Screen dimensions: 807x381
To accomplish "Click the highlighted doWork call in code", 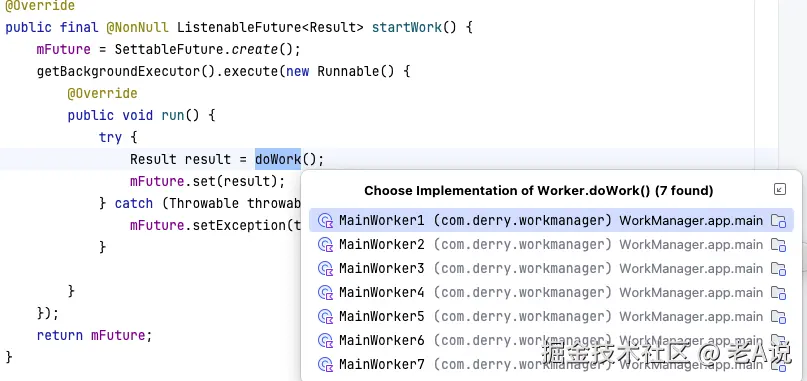I will (278, 159).
